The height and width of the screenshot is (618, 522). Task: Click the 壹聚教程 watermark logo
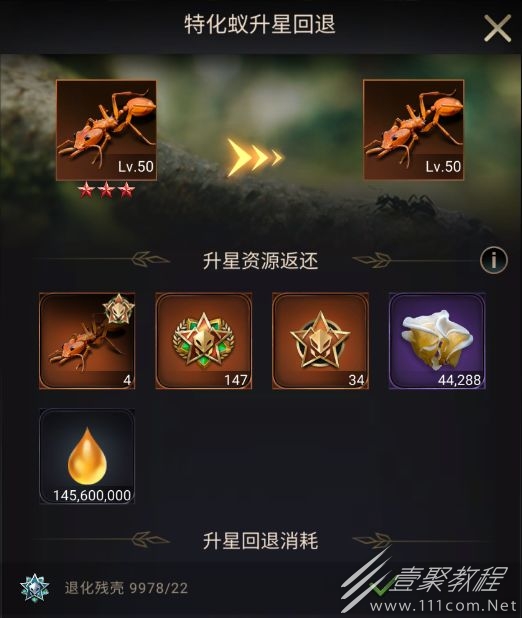click(x=447, y=579)
